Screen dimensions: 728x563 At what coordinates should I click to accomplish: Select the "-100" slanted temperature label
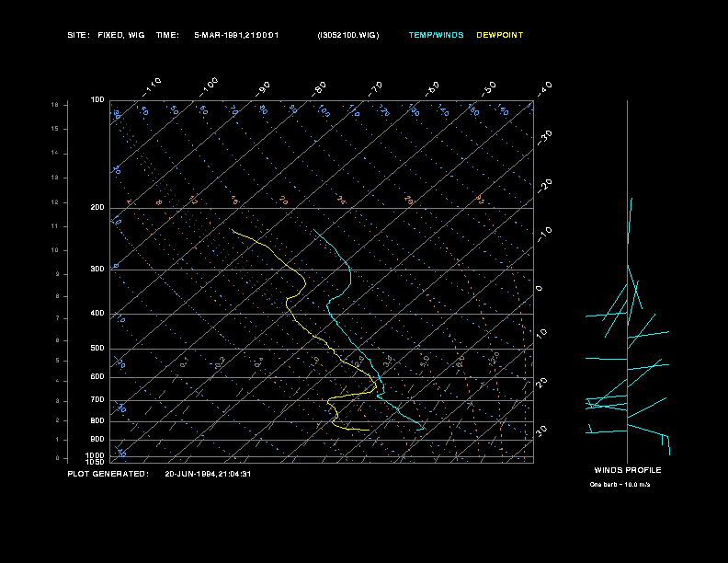pyautogui.click(x=209, y=87)
